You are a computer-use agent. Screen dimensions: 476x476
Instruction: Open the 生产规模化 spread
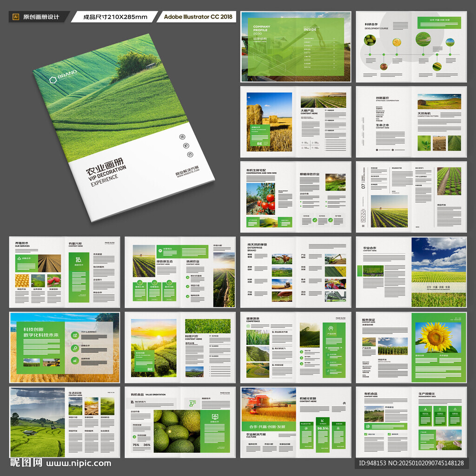pos(411,422)
